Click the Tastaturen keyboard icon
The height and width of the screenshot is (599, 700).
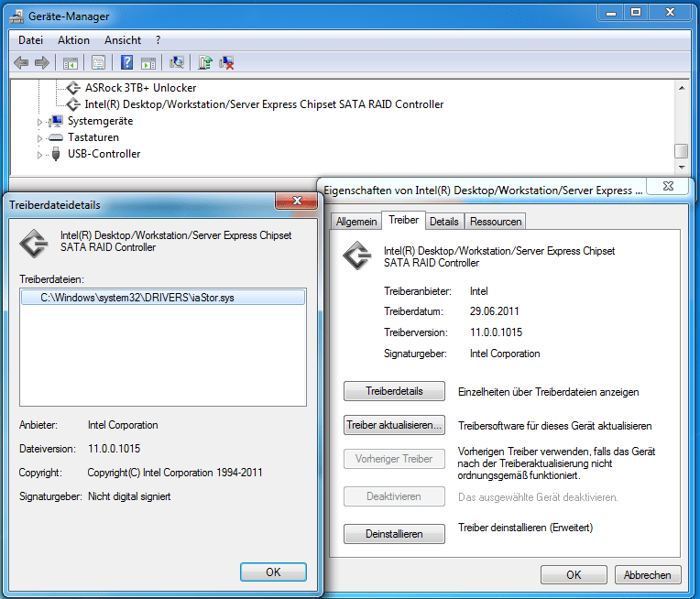pos(56,137)
